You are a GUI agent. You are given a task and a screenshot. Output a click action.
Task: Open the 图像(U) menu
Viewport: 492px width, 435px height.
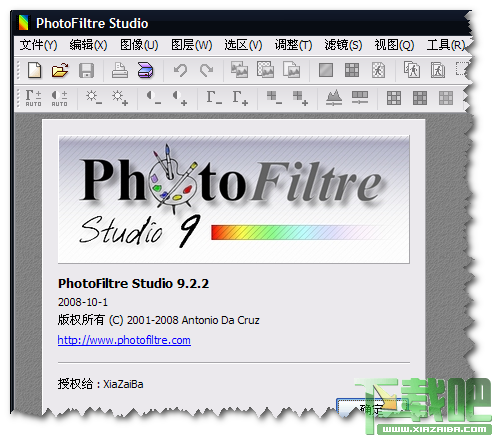[x=139, y=45]
